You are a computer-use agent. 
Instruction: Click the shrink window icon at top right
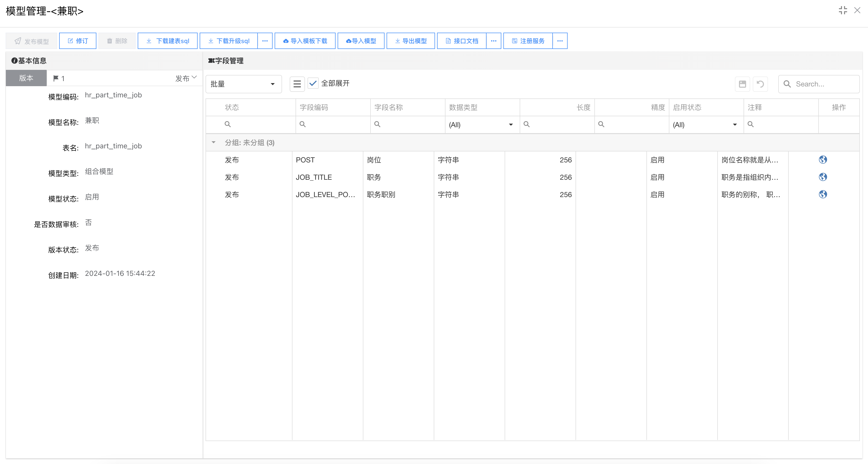(843, 10)
